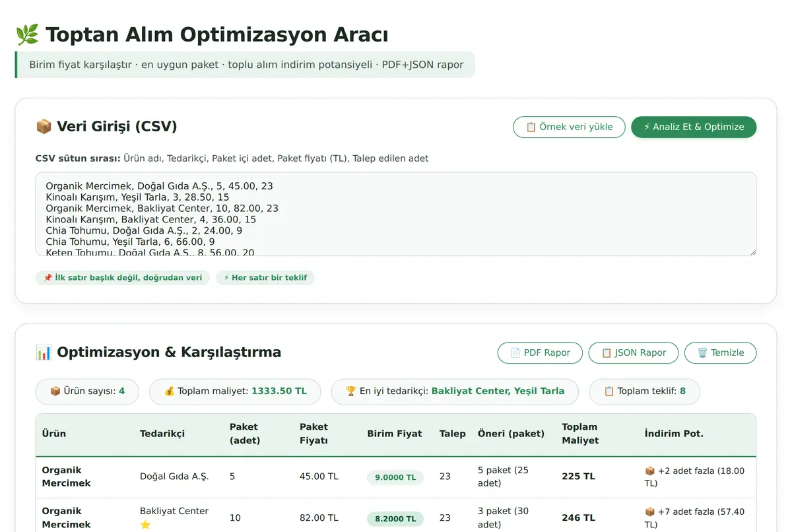The height and width of the screenshot is (532, 792).
Task: Click the 8.2000 TL unit price badge
Action: click(395, 519)
